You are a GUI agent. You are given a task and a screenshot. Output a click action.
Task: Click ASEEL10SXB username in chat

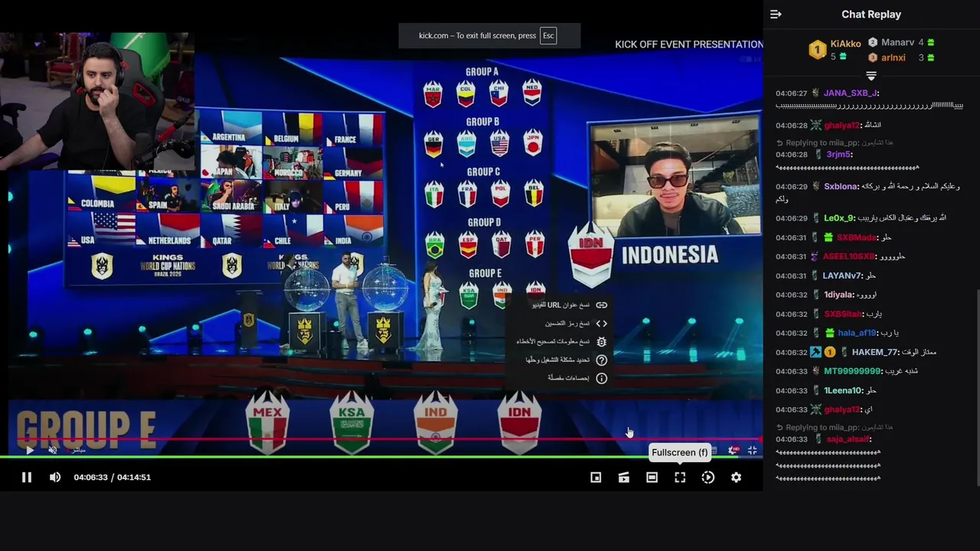click(849, 257)
